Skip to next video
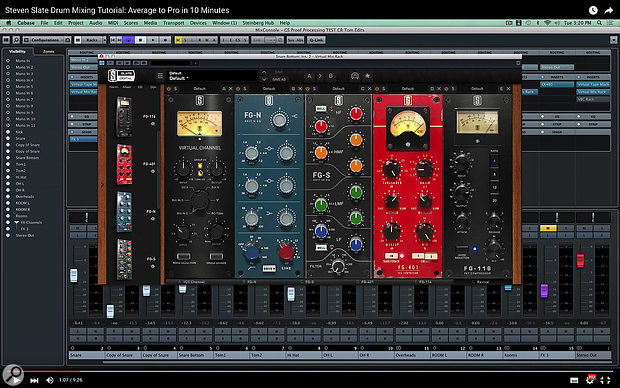This screenshot has width=620, height=388. pos(34,380)
